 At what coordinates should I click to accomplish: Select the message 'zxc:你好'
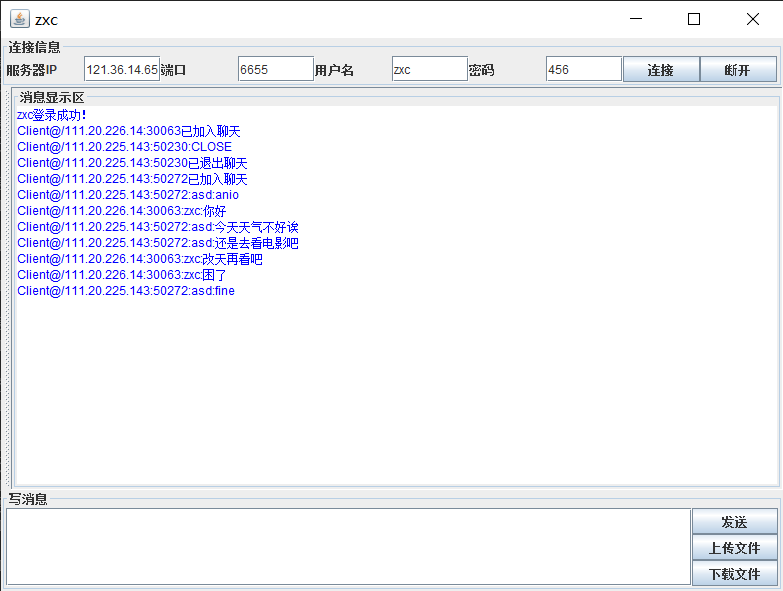click(x=122, y=211)
